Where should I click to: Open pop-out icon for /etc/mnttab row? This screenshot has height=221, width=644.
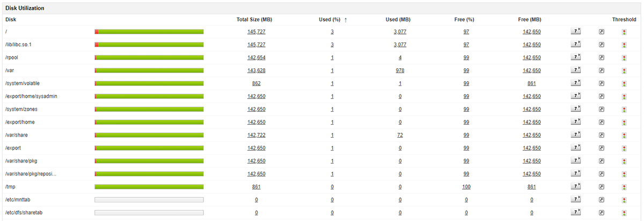[x=602, y=199]
